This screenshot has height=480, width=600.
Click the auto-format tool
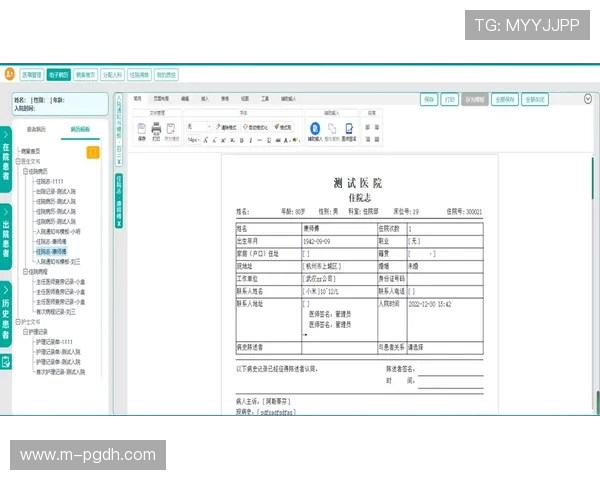click(x=255, y=127)
